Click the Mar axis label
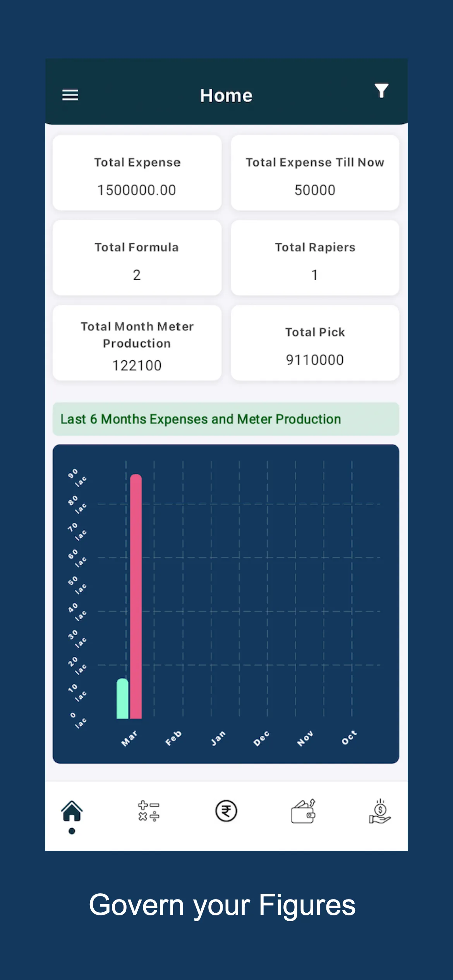453x980 pixels. click(x=129, y=738)
